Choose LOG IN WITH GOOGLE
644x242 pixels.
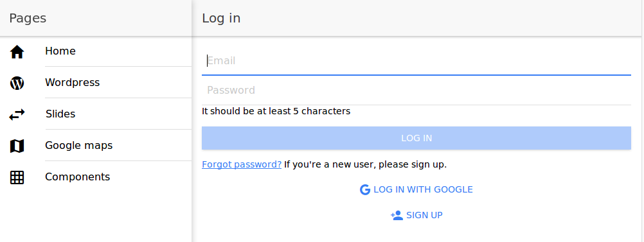point(416,189)
